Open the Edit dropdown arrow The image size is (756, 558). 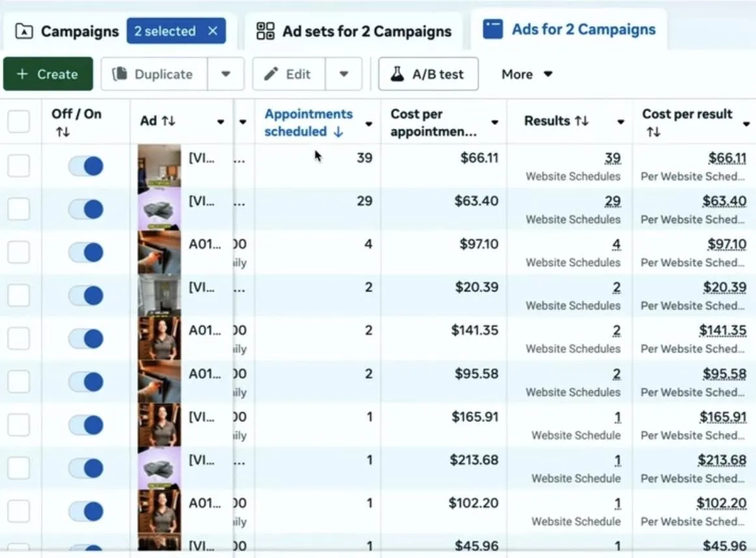(344, 74)
